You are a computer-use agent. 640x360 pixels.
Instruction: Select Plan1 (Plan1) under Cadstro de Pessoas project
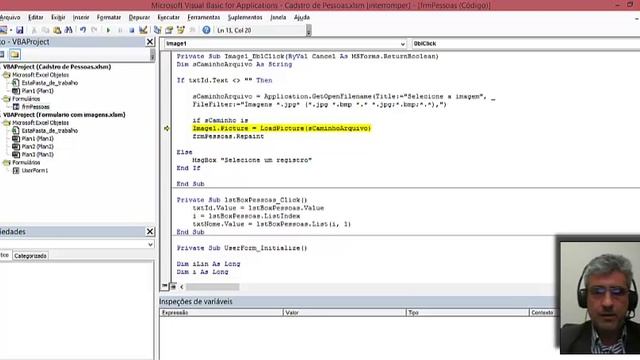(38, 91)
